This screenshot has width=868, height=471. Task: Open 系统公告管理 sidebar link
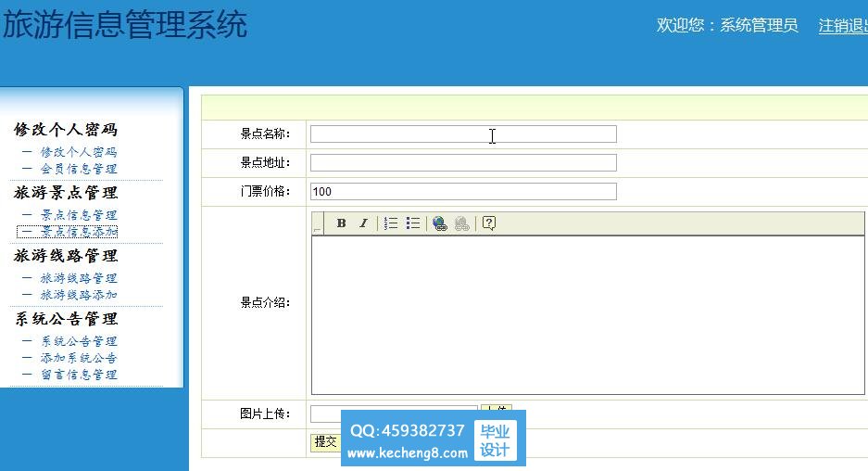(x=79, y=341)
